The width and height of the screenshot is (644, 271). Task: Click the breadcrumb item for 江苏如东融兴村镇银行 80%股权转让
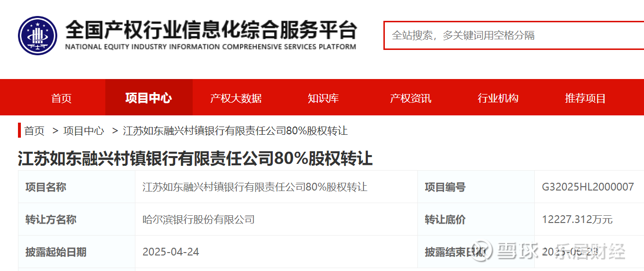pos(235,131)
